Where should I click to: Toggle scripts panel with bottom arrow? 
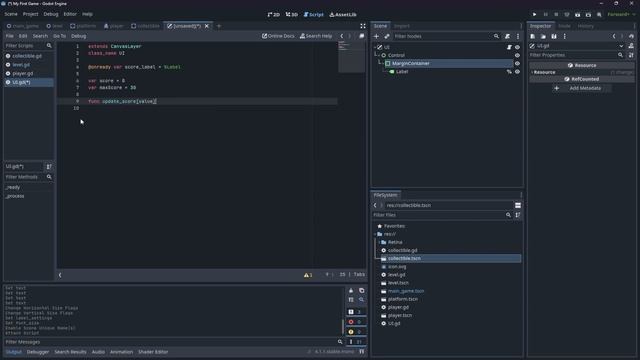pyautogui.click(x=60, y=275)
